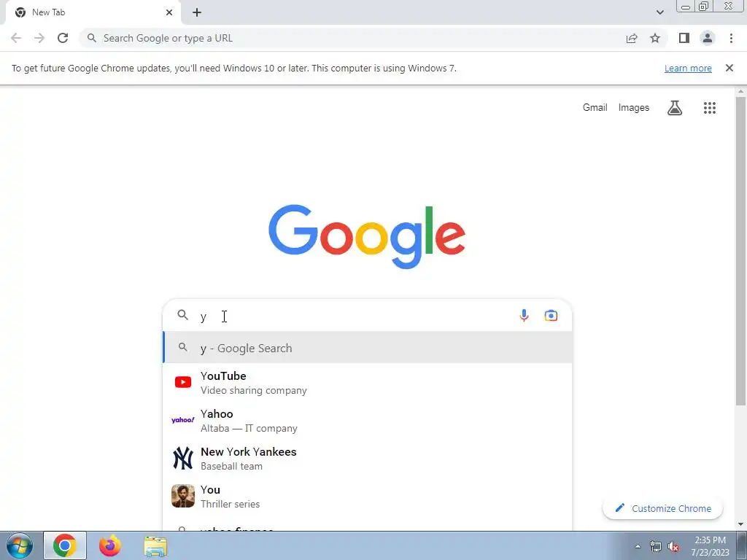747x560 pixels.
Task: Show hidden tray icons arrow
Action: pyautogui.click(x=638, y=547)
